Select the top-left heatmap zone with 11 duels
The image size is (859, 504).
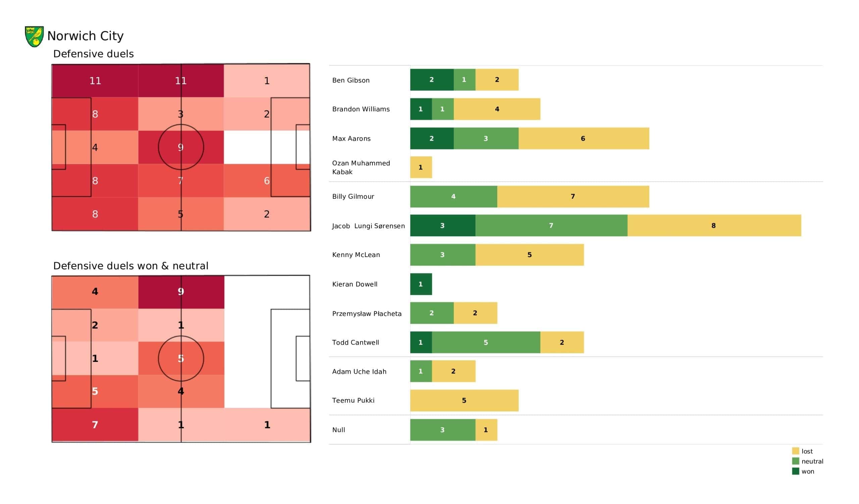(x=95, y=81)
